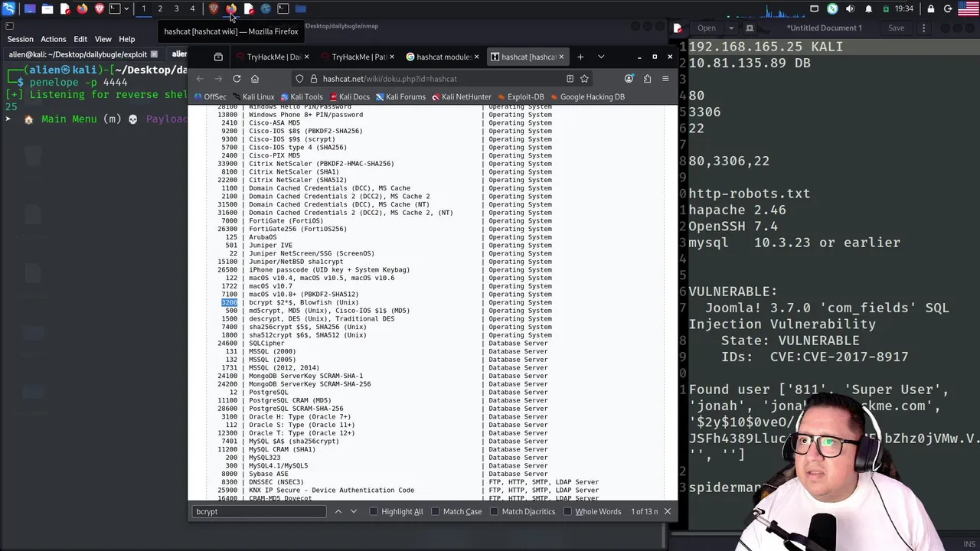
Task: Open the Firefox account icon
Action: (x=629, y=79)
